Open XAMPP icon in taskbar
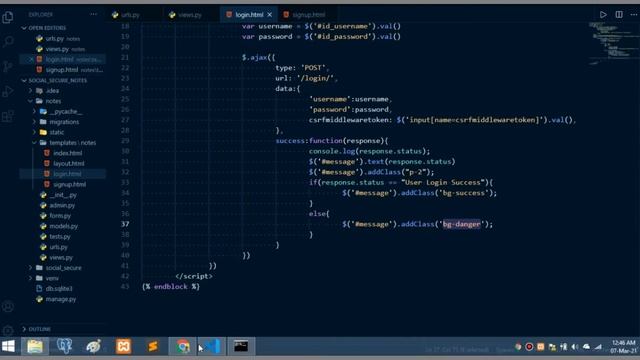Image resolution: width=640 pixels, height=360 pixels. [x=123, y=347]
